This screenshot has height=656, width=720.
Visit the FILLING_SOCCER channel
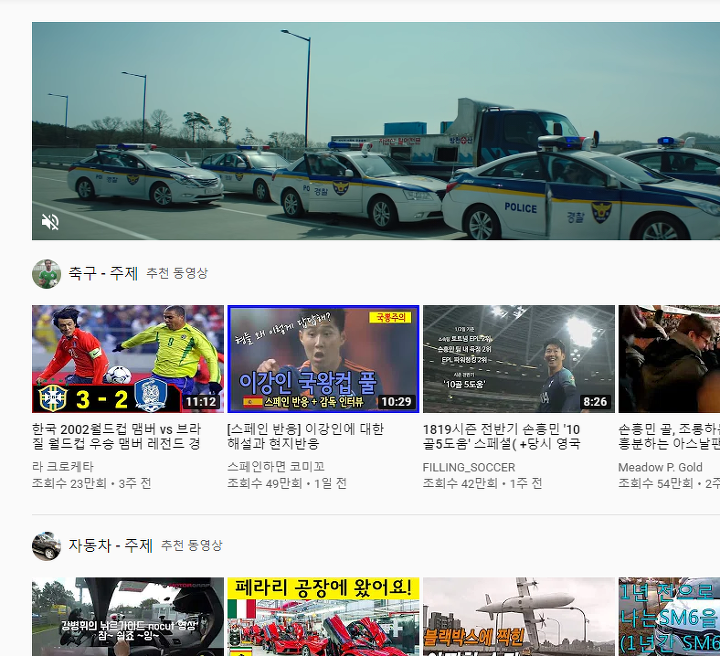[469, 467]
